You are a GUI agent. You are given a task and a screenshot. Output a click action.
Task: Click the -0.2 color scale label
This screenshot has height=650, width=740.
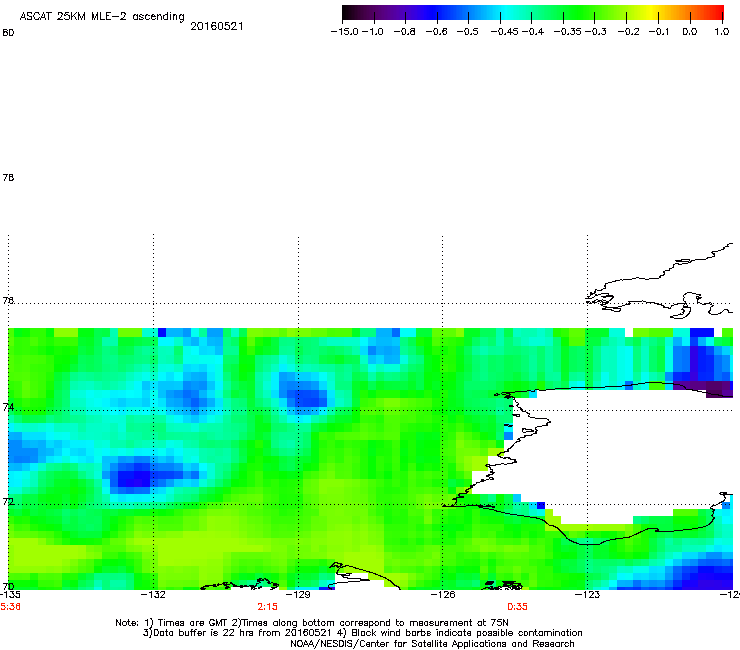tap(629, 32)
